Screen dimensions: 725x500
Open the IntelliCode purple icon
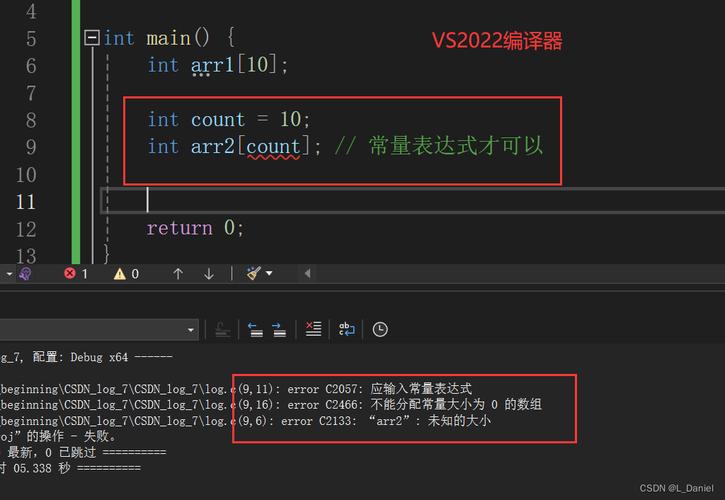(x=25, y=274)
